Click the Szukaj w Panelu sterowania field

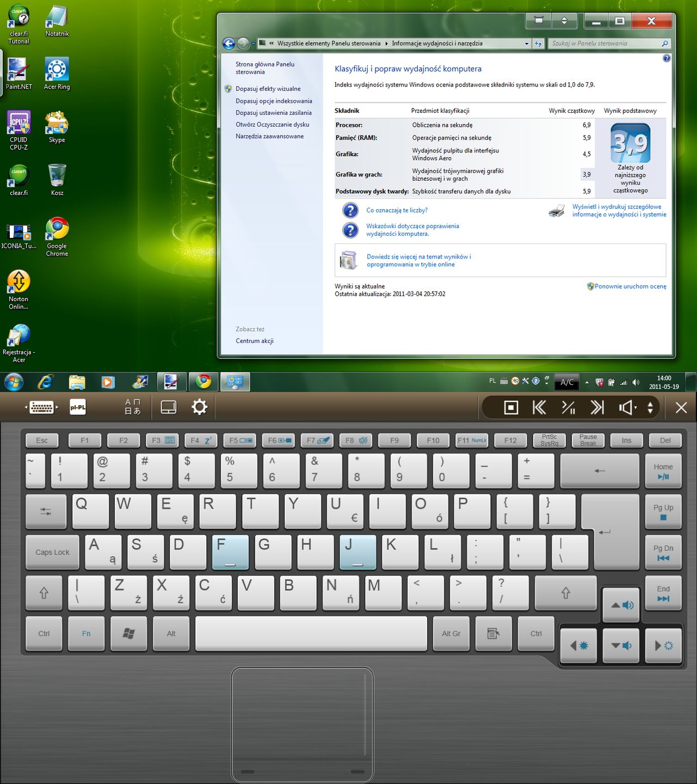click(x=608, y=44)
